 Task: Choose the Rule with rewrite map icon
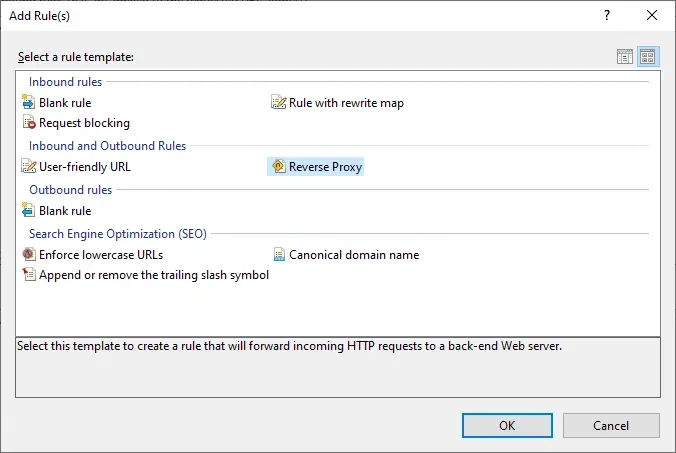[279, 103]
